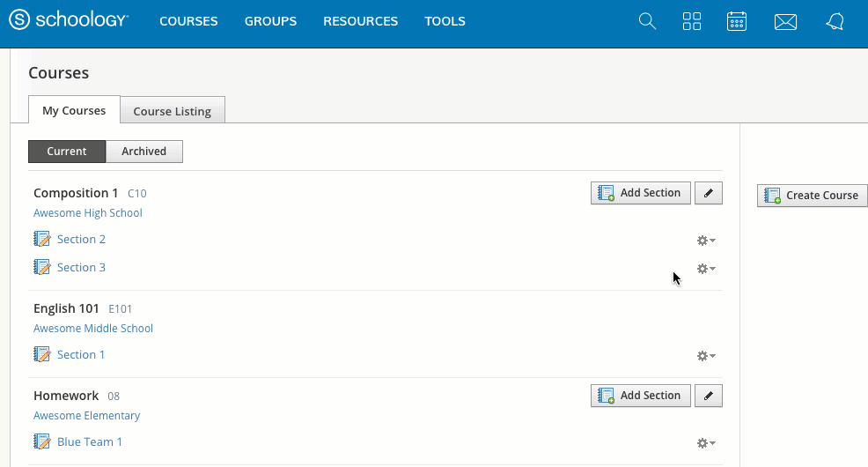Viewport: 868px width, 467px height.
Task: Click Add Section for Composition 1
Action: (640, 193)
